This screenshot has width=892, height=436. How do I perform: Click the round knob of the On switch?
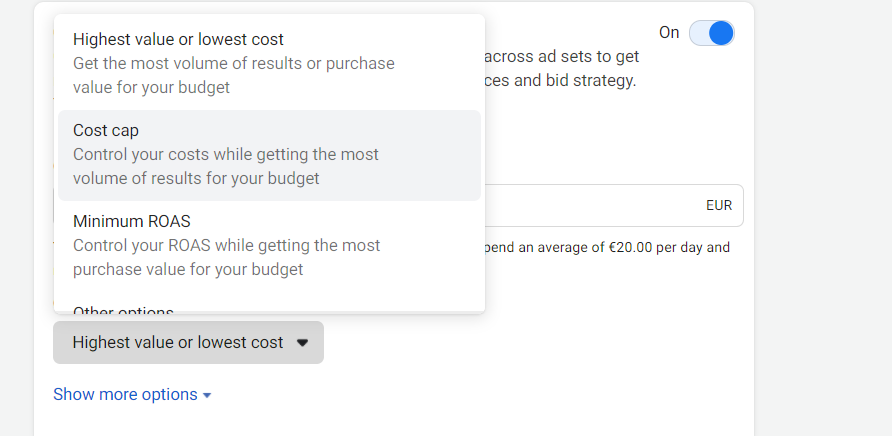721,33
